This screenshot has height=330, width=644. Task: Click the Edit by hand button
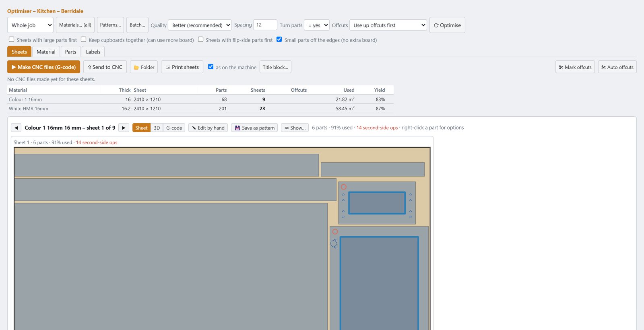pyautogui.click(x=208, y=128)
